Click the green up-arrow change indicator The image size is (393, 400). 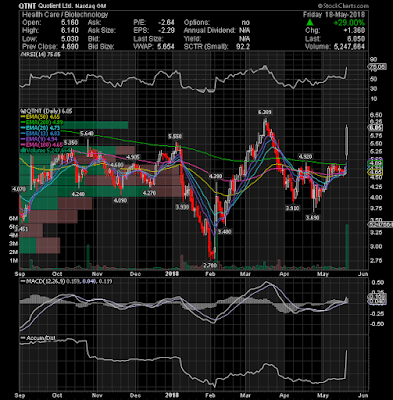[x=310, y=22]
